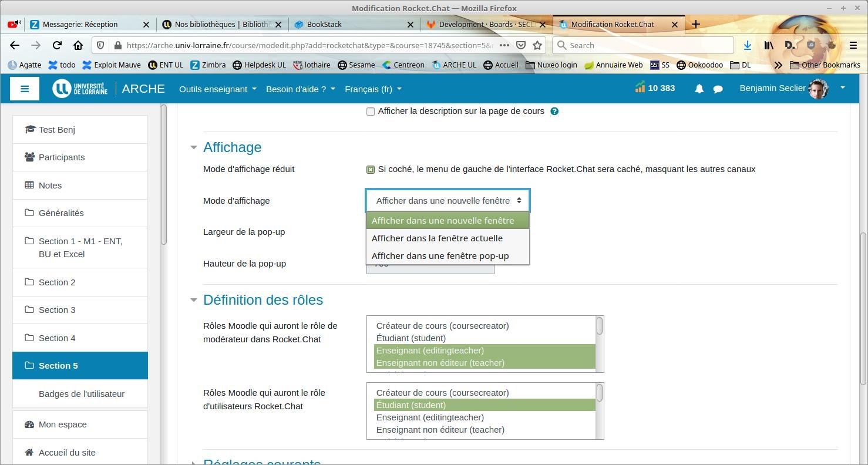The height and width of the screenshot is (465, 868).
Task: Click the help icon next to description checkbox
Action: [554, 111]
